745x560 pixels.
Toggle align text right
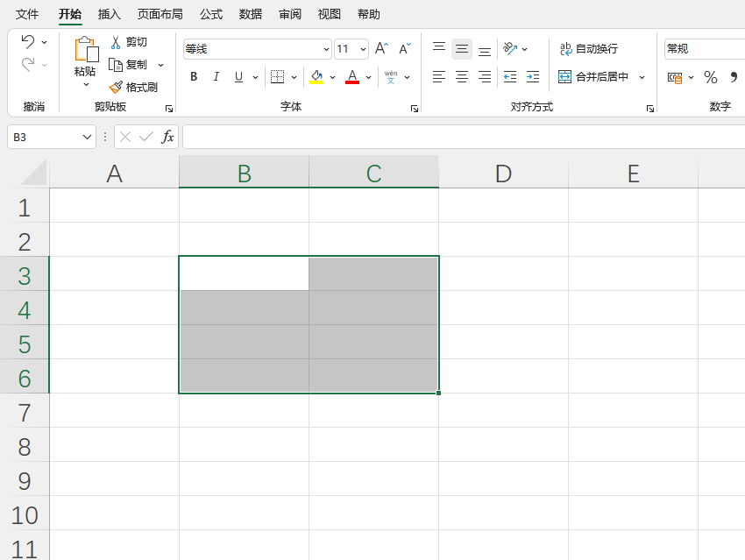click(x=485, y=76)
